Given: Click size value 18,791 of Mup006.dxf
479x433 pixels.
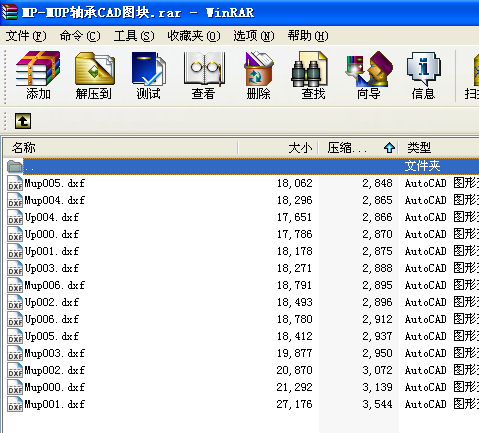Looking at the screenshot, I should click(x=294, y=285).
